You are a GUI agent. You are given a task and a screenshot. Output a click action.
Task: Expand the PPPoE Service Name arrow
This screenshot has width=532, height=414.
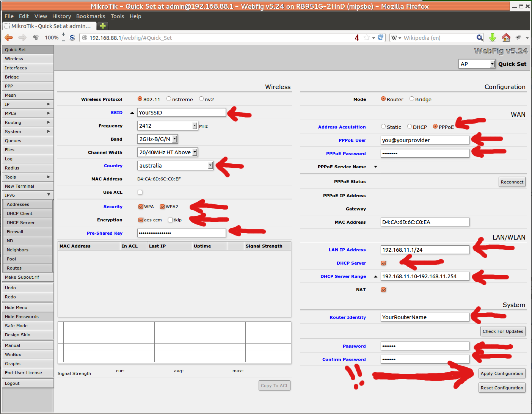tap(376, 167)
